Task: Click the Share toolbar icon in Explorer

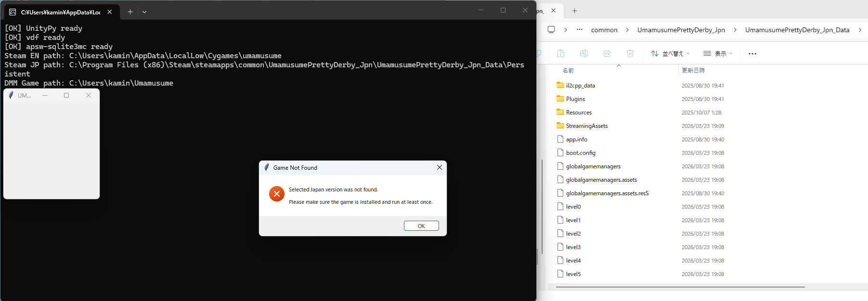Action: [x=607, y=53]
